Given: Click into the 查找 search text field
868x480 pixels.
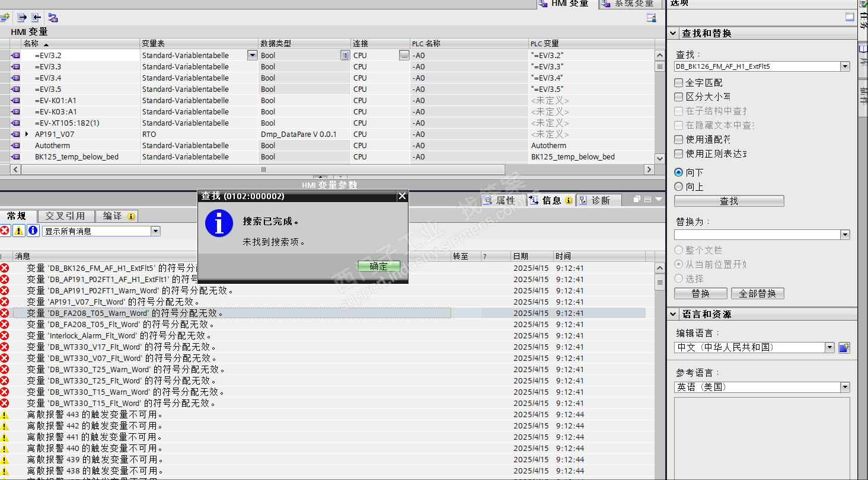Looking at the screenshot, I should click(758, 67).
